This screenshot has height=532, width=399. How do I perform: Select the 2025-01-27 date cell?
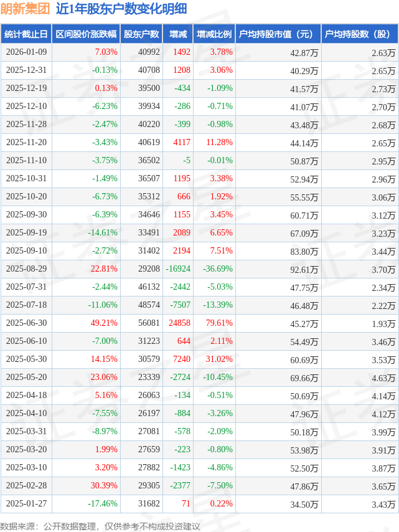tap(26, 504)
